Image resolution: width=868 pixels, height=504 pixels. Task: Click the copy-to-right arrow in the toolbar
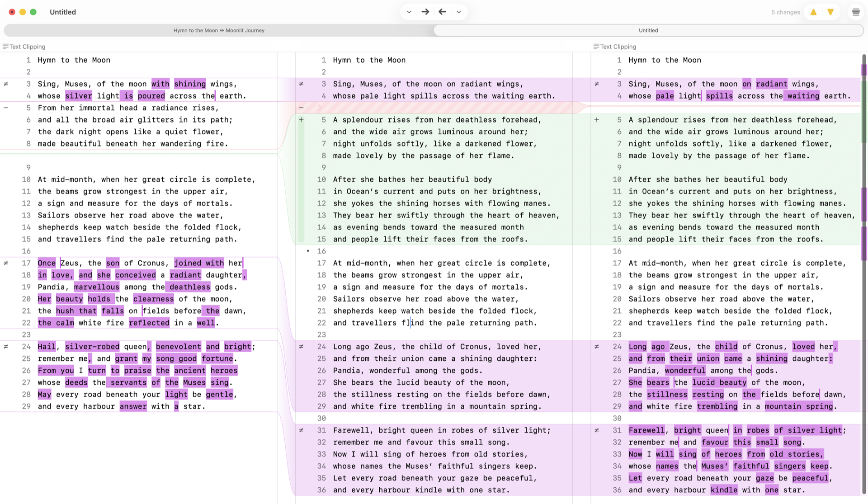425,12
